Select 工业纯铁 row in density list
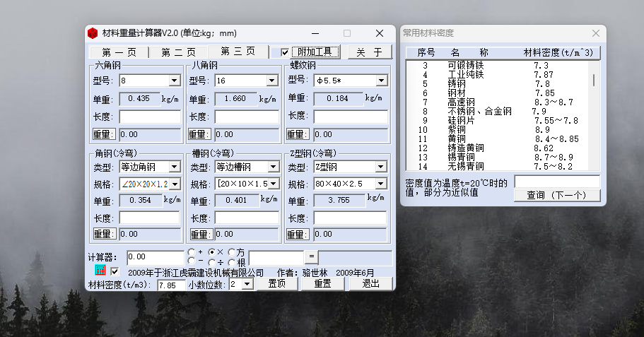The height and width of the screenshot is (337, 644). point(498,75)
